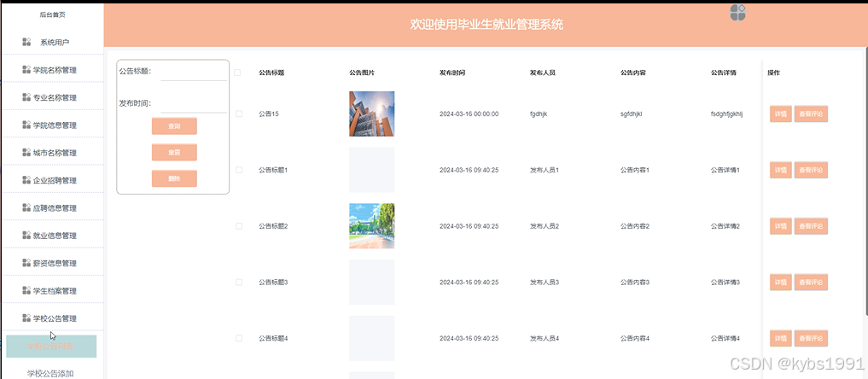Open 详情 for row 公告15

pyautogui.click(x=781, y=114)
